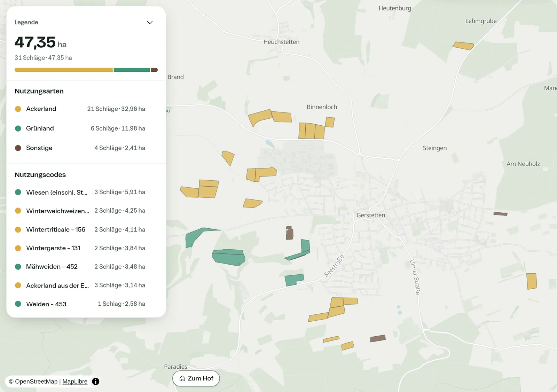557x392 pixels.
Task: Click the Gerstetten town label on map
Action: (x=371, y=215)
